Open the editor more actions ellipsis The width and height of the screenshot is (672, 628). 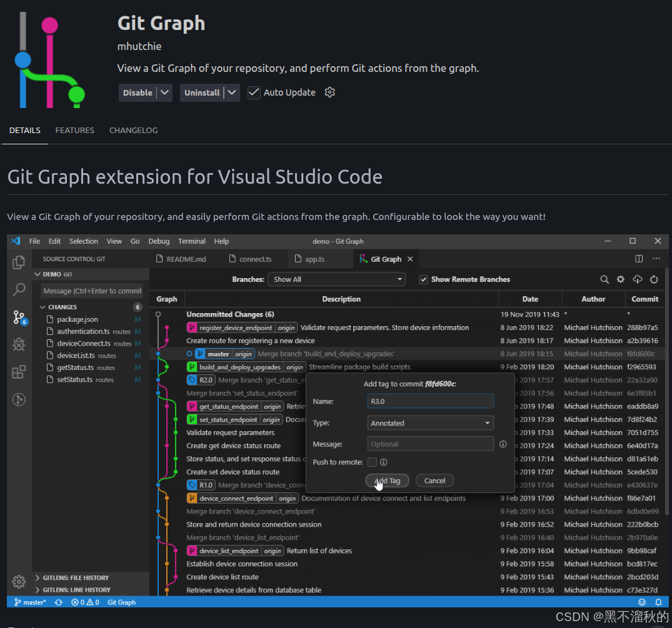[656, 259]
